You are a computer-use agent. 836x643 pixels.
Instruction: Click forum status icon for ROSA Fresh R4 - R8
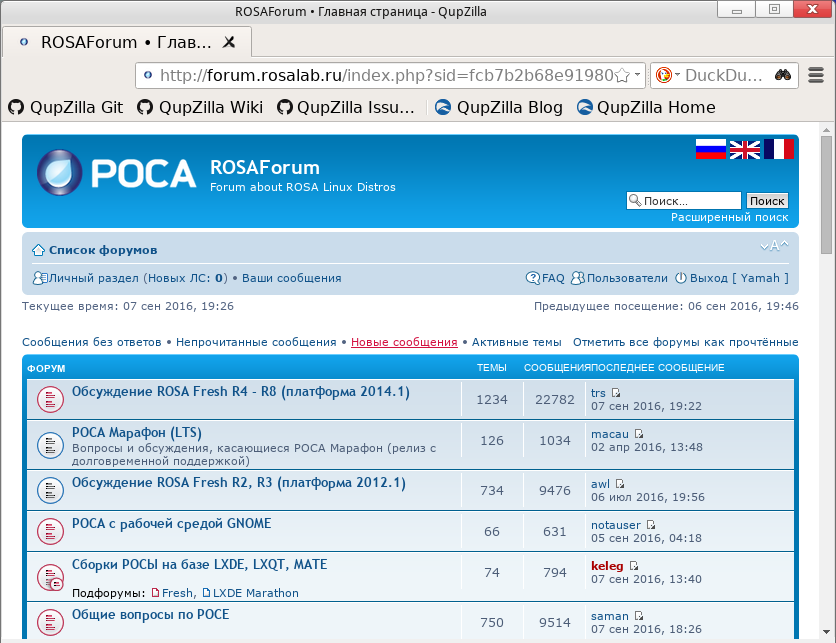click(x=51, y=400)
